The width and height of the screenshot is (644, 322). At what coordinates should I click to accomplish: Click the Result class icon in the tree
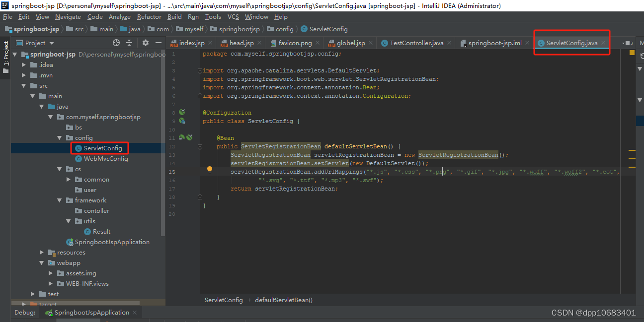click(88, 232)
